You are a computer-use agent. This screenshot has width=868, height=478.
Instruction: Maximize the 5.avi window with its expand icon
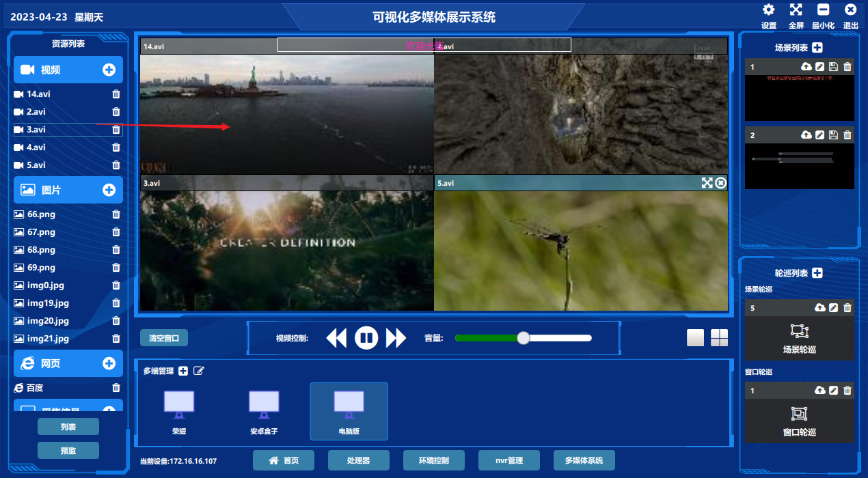[707, 183]
